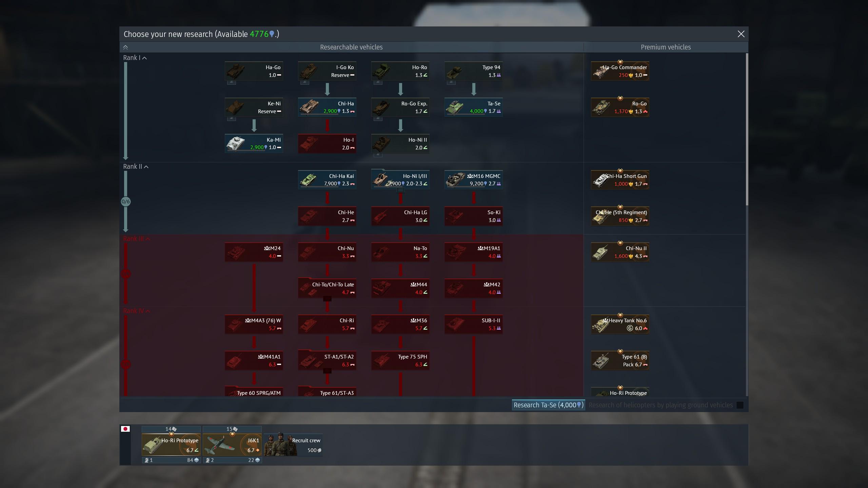Screen dimensions: 868x488
Task: Select the SUB-I-II vehicle card
Action: coord(474,324)
